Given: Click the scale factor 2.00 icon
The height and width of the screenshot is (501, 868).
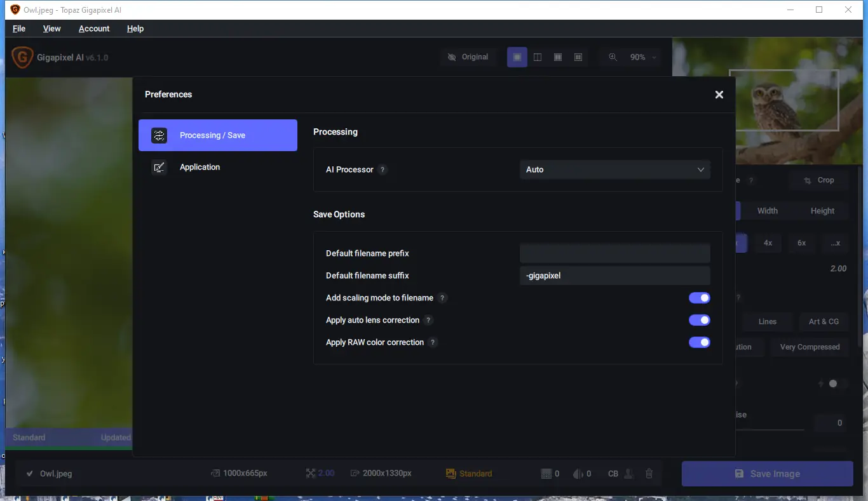Looking at the screenshot, I should click(311, 474).
